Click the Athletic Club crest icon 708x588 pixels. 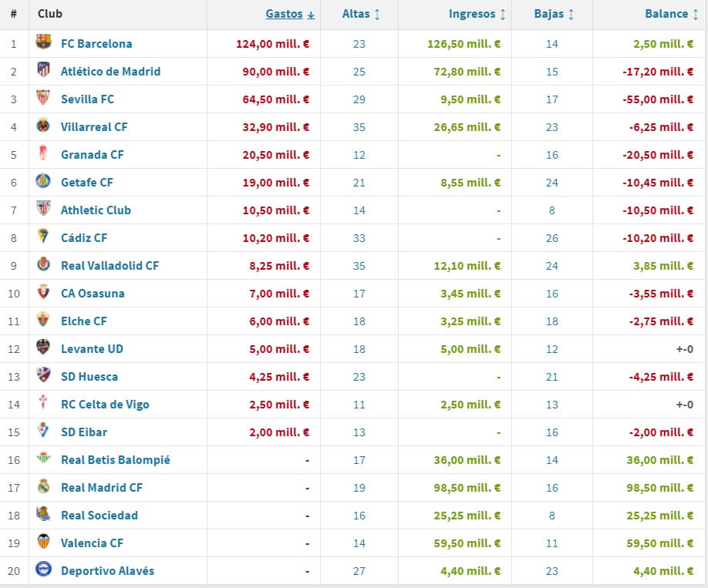coord(43,209)
